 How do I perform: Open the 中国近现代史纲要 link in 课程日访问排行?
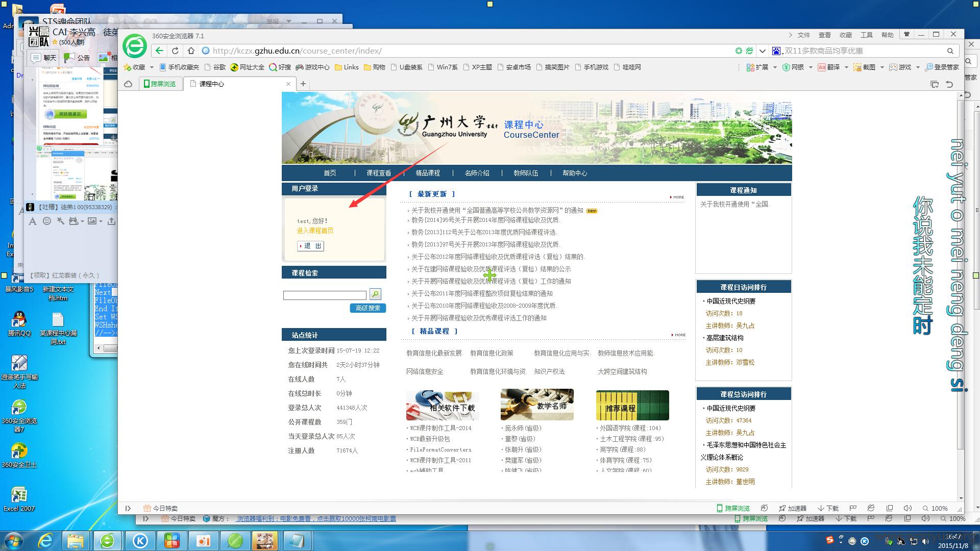click(x=731, y=301)
